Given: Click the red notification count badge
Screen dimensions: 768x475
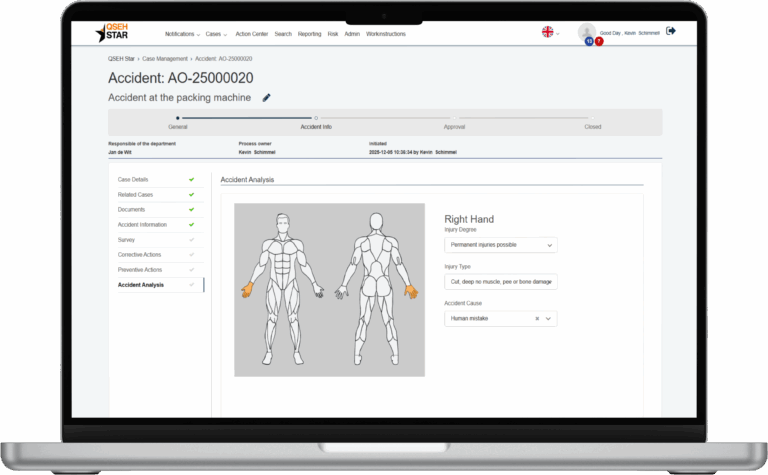Looking at the screenshot, I should pos(598,41).
